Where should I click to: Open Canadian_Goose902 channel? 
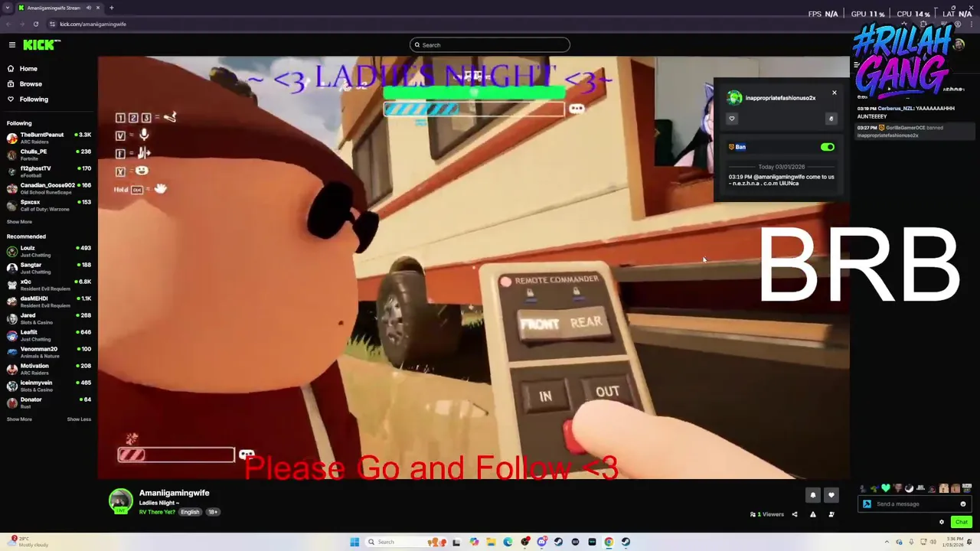(x=49, y=188)
